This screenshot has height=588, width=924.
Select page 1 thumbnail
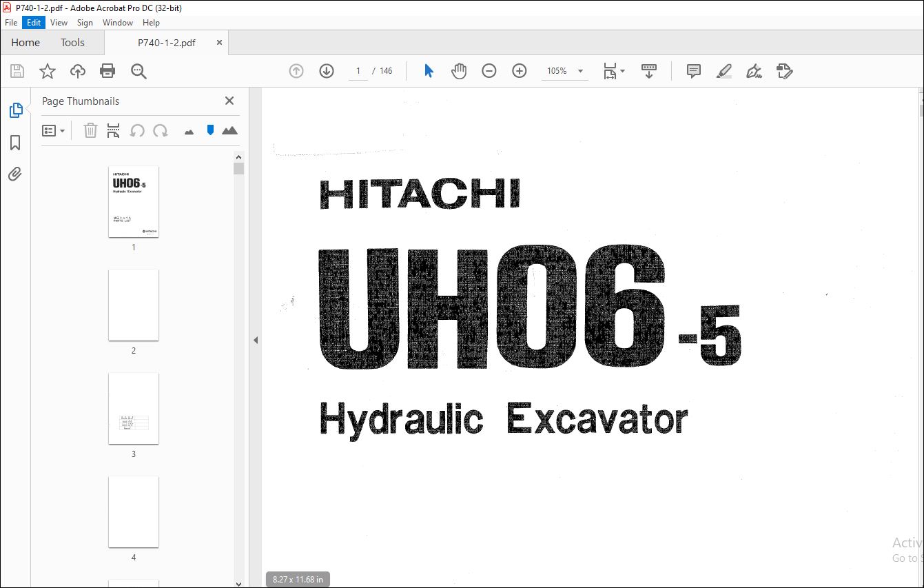pos(134,202)
